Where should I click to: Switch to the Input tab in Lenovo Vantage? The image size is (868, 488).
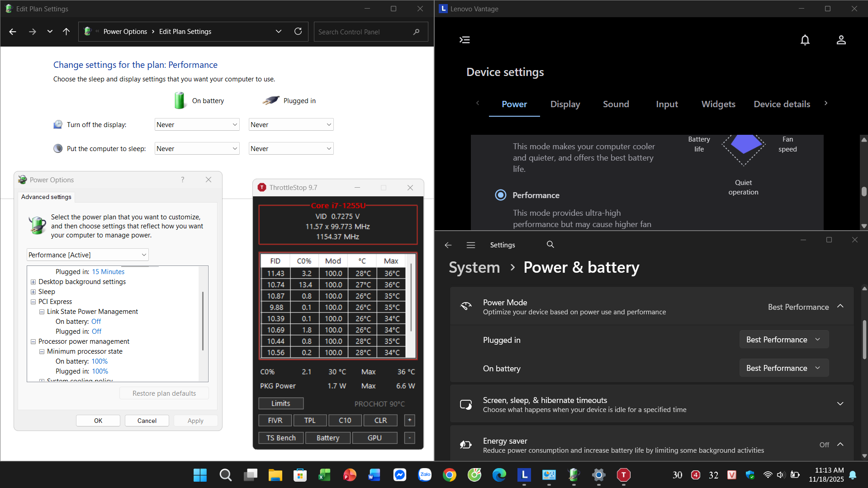pos(667,104)
